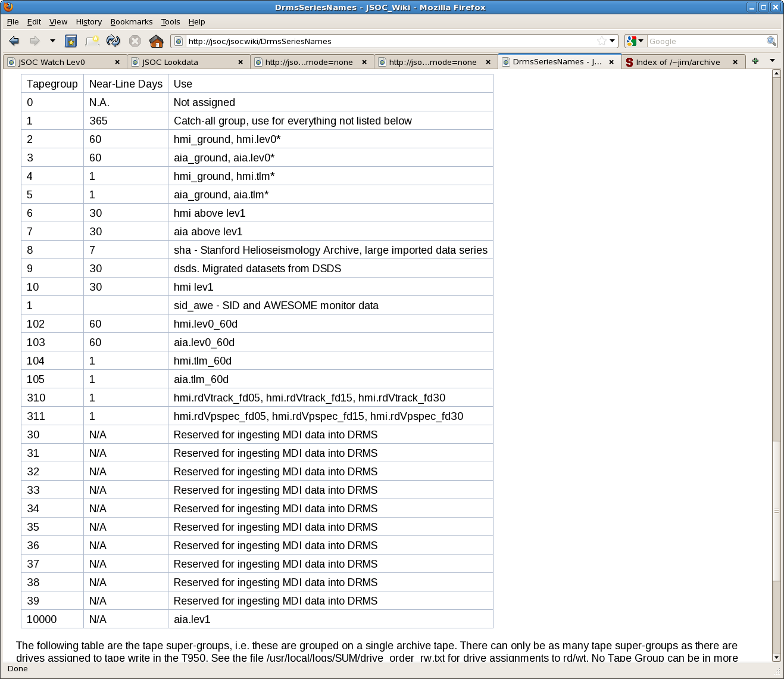
Task: Open the URL bar history dropdown
Action: tap(612, 41)
